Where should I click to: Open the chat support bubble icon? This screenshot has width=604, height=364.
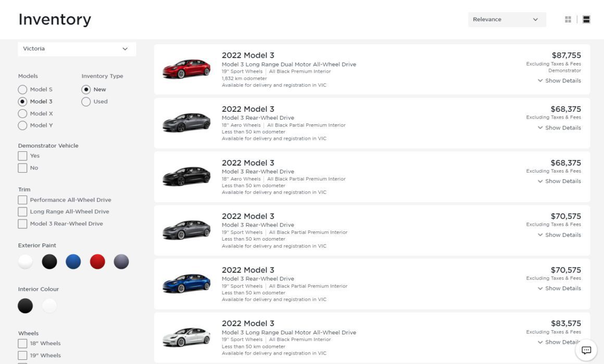click(586, 350)
